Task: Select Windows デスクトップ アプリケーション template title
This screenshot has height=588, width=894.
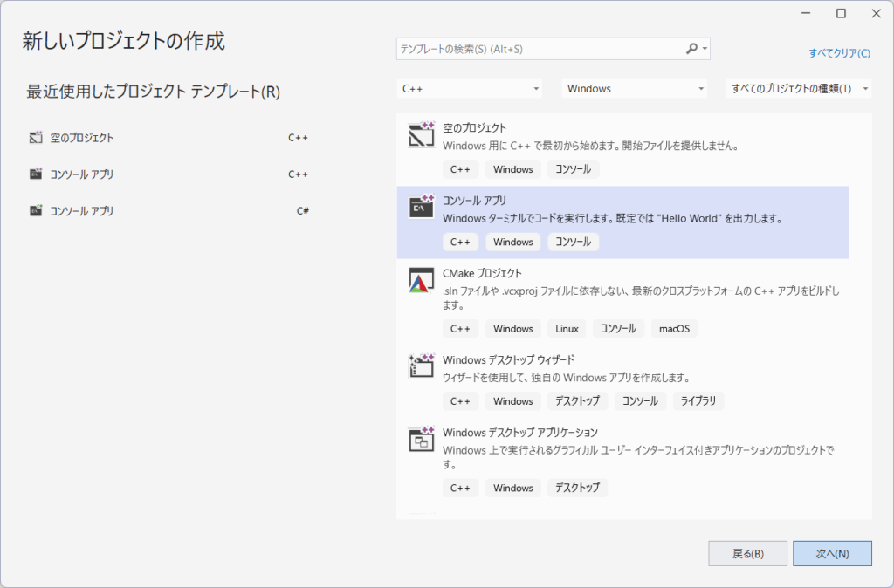Action: [520, 432]
